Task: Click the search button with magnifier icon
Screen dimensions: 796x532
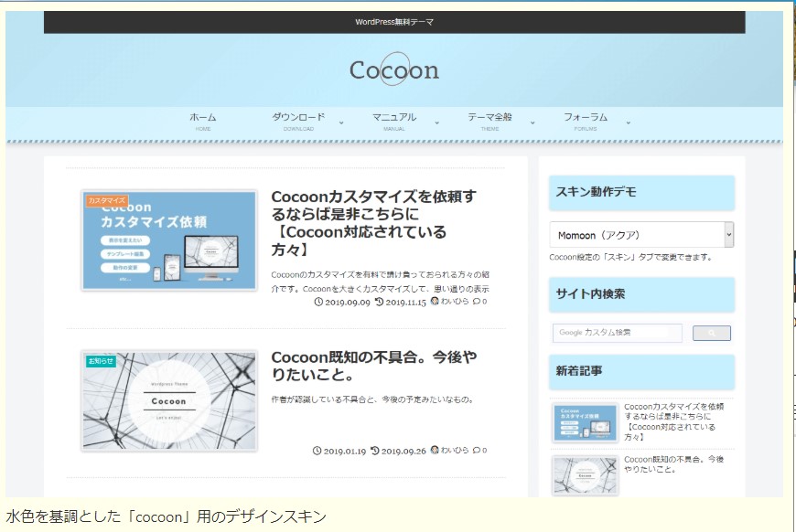Action: coord(712,334)
